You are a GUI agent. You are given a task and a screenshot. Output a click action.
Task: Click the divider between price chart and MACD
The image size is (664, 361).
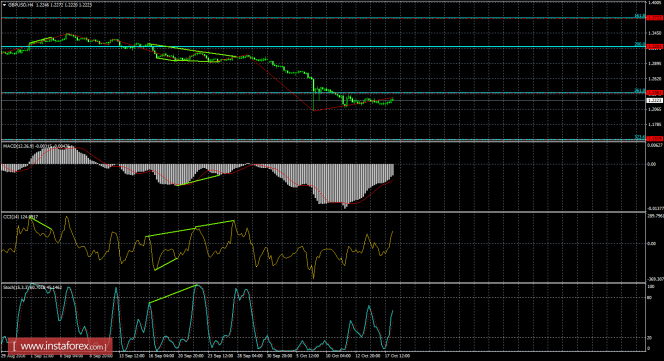click(x=322, y=141)
